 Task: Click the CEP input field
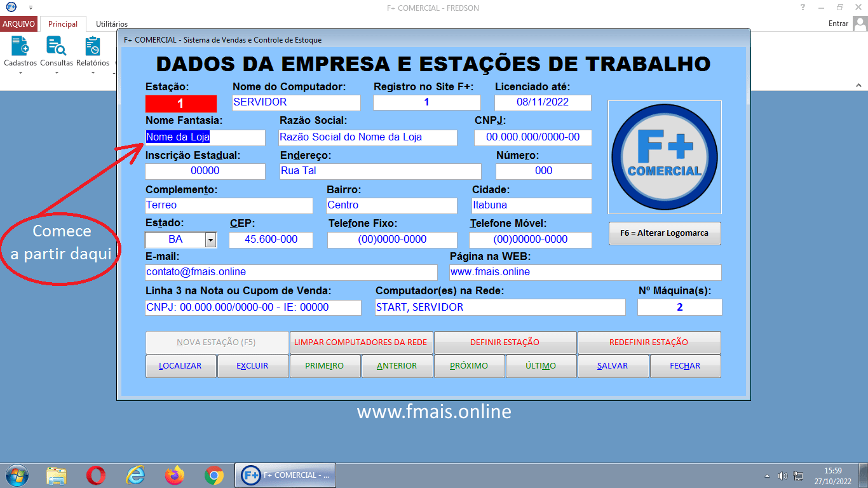[271, 240]
